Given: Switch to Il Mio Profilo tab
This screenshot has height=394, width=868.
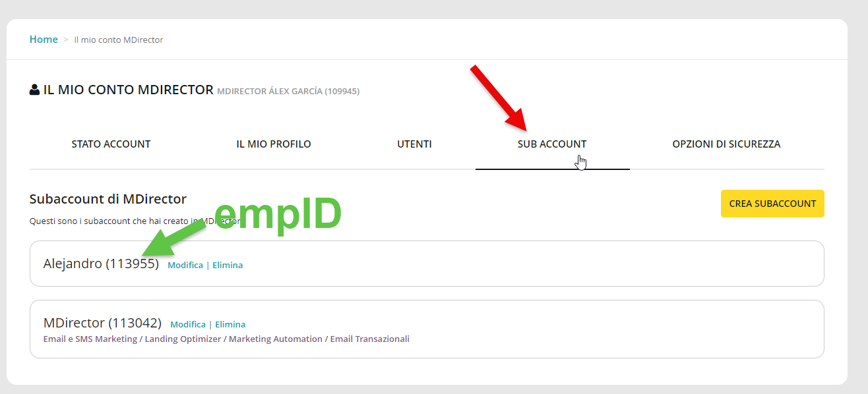Looking at the screenshot, I should [274, 144].
